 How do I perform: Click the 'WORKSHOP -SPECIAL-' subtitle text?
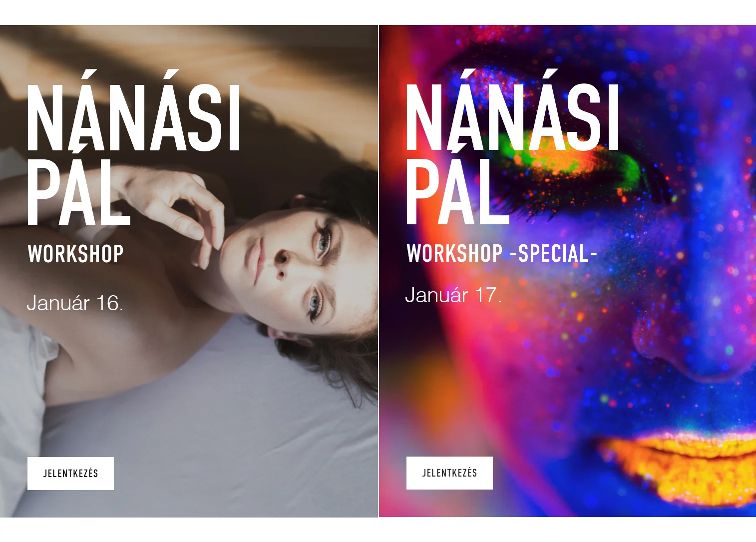pyautogui.click(x=502, y=254)
